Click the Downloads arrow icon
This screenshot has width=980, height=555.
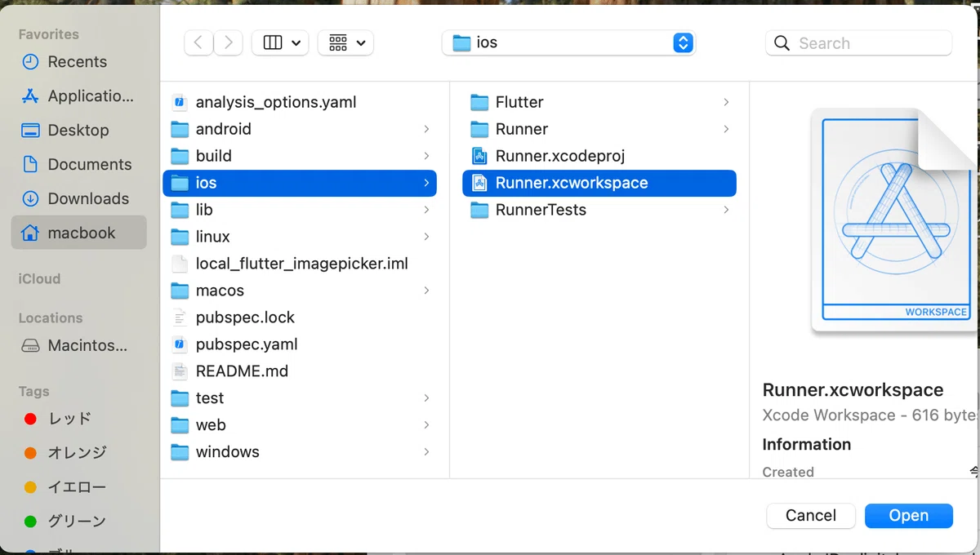30,199
